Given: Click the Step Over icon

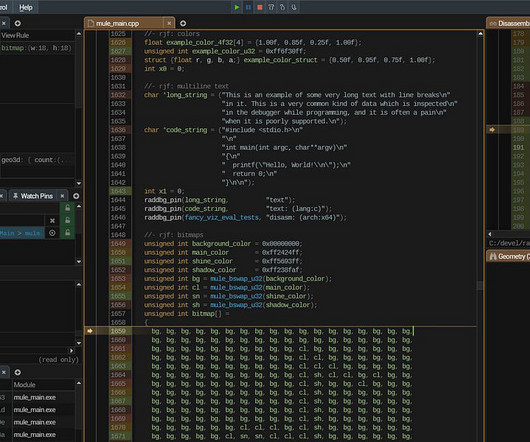Looking at the screenshot, I should point(271,7).
